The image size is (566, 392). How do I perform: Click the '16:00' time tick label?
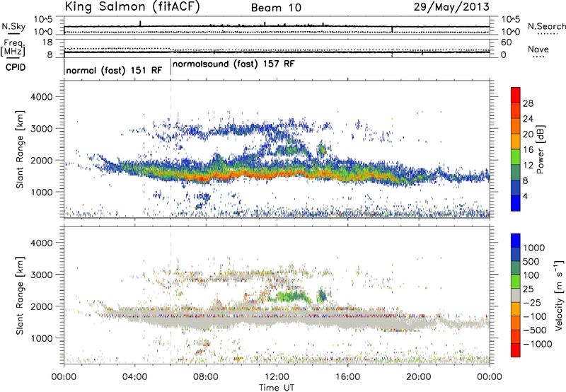(x=347, y=377)
